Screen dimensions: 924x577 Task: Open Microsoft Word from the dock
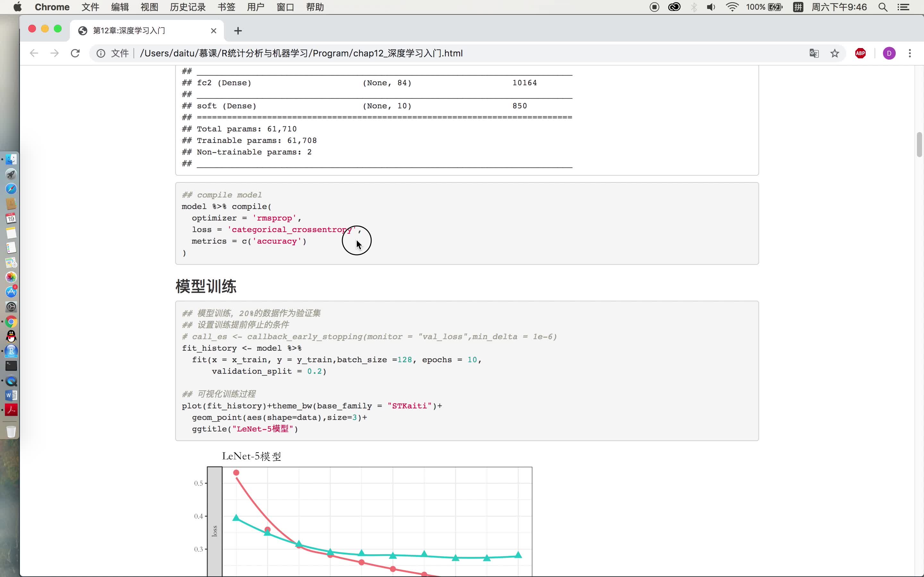tap(11, 395)
